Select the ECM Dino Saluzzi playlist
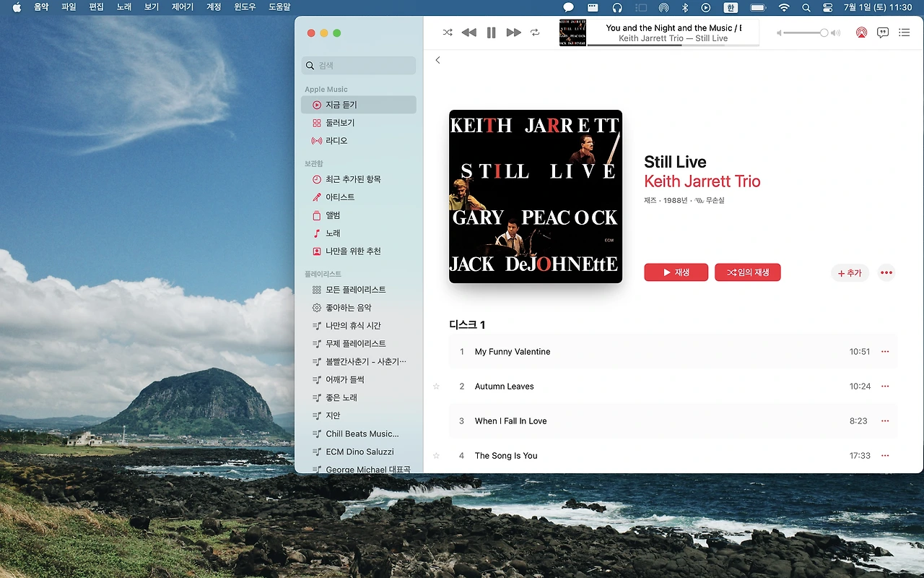The width and height of the screenshot is (924, 578). (x=359, y=452)
